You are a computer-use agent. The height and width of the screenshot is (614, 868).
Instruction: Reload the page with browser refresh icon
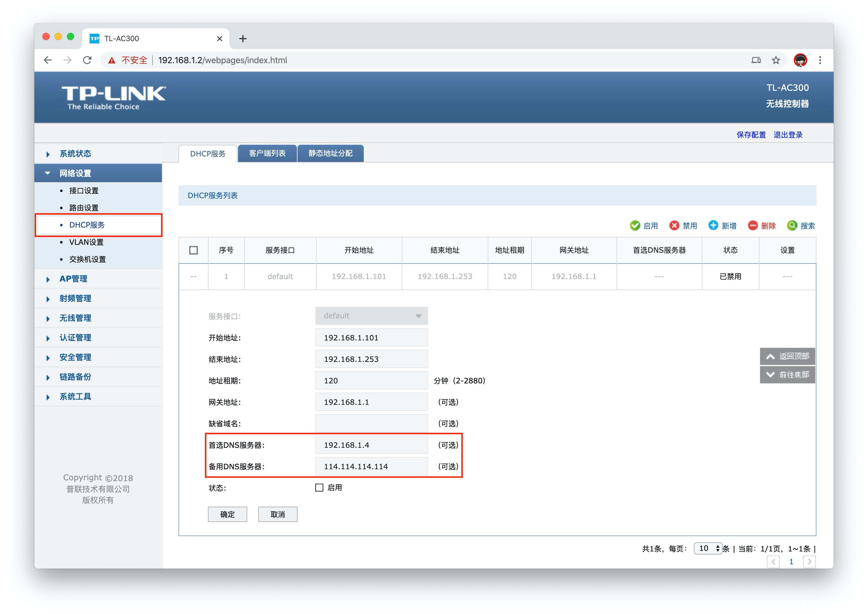pyautogui.click(x=87, y=60)
